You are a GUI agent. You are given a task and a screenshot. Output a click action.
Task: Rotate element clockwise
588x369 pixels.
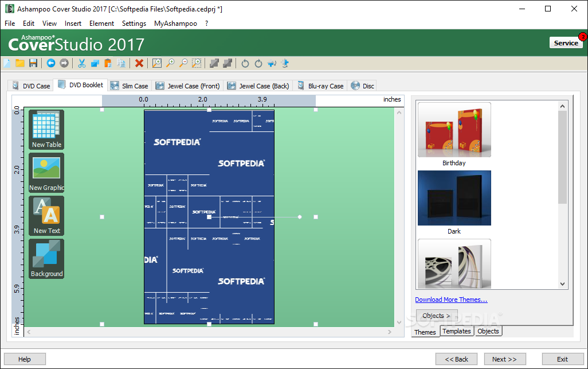(x=258, y=63)
